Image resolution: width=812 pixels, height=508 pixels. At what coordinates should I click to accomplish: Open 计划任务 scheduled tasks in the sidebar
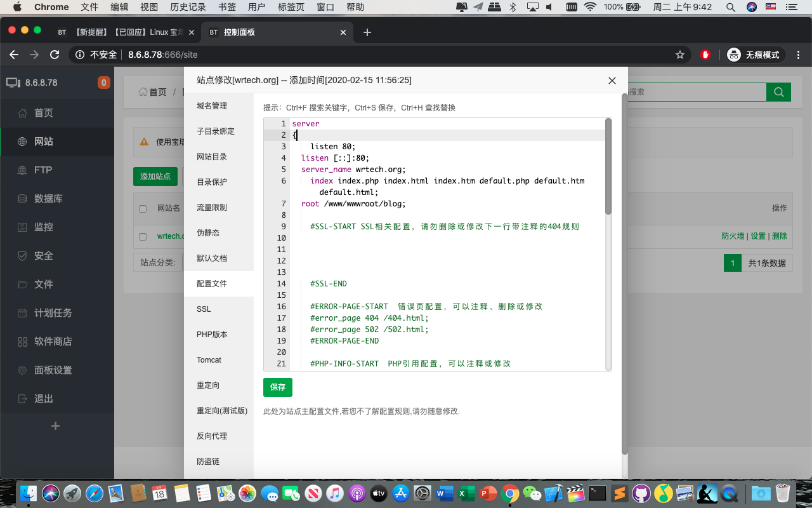coord(53,313)
